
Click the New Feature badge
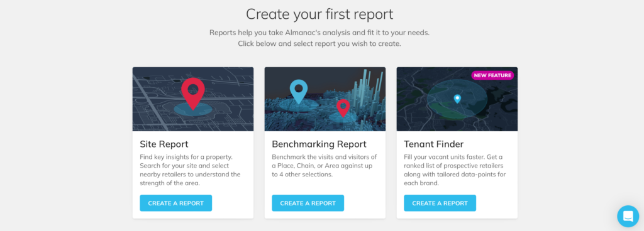[x=492, y=75]
